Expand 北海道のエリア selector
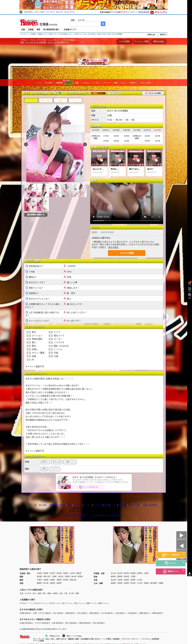This screenshot has width=192, height=644. point(70,29)
